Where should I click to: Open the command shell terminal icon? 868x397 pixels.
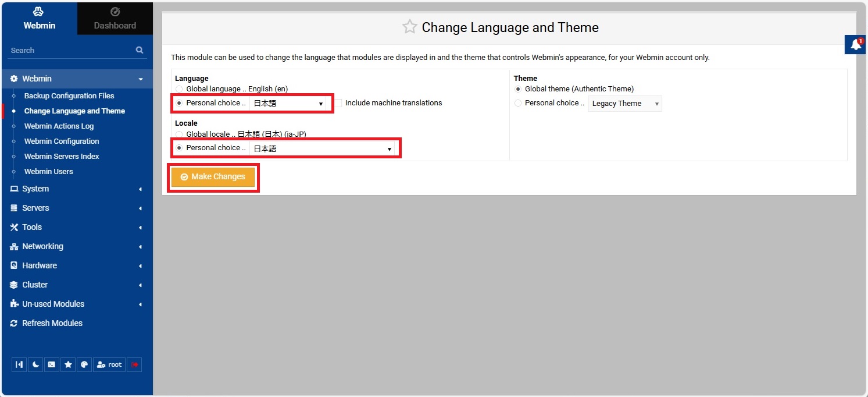pyautogui.click(x=52, y=364)
